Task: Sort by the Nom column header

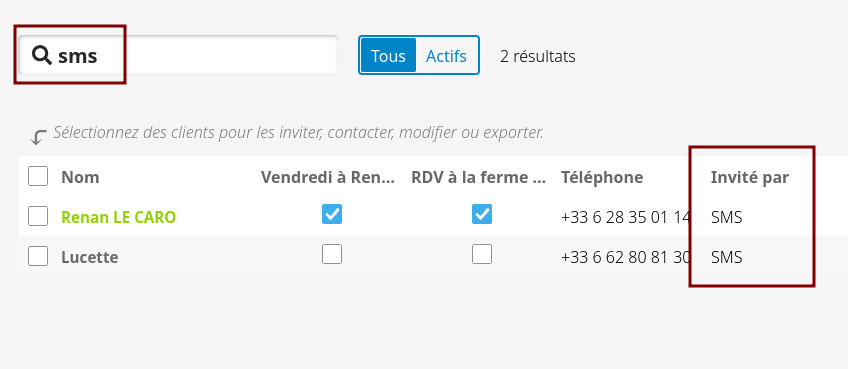Action: [80, 177]
